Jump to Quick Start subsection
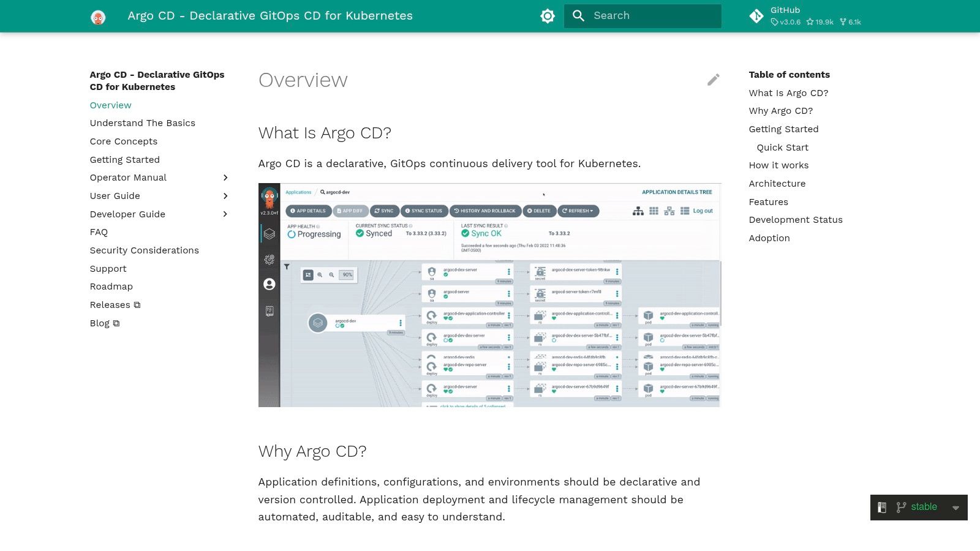 coord(783,148)
